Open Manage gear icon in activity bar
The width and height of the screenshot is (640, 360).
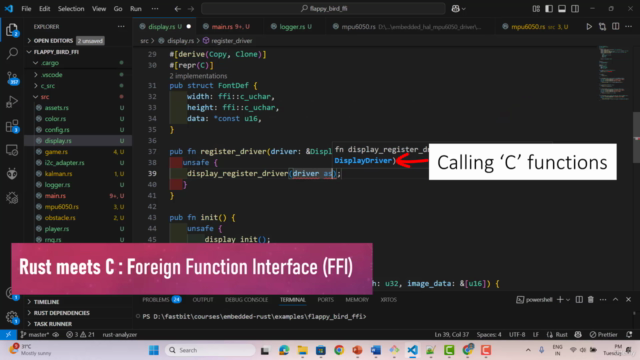coord(12,317)
